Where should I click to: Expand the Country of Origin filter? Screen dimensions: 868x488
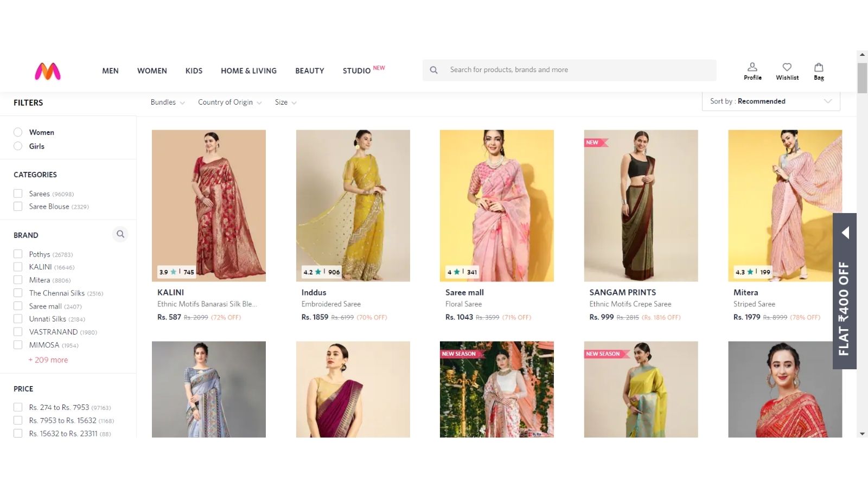coord(229,102)
